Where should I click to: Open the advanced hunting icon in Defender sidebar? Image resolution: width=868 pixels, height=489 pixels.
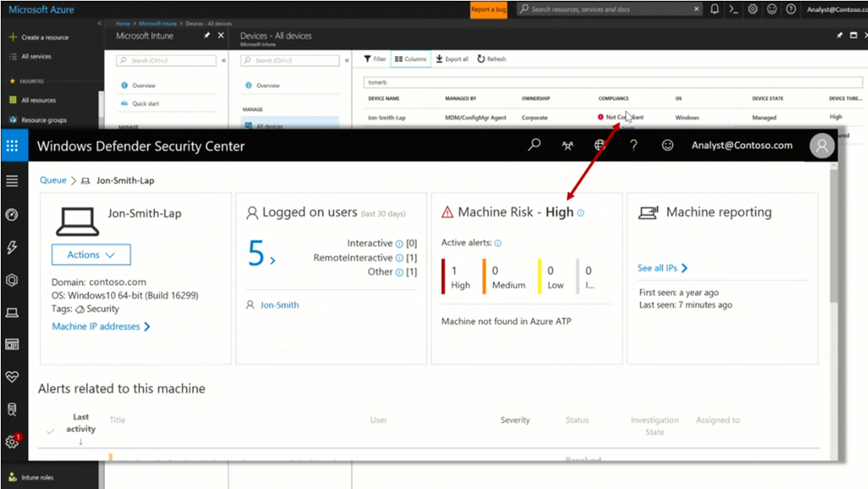click(12, 409)
